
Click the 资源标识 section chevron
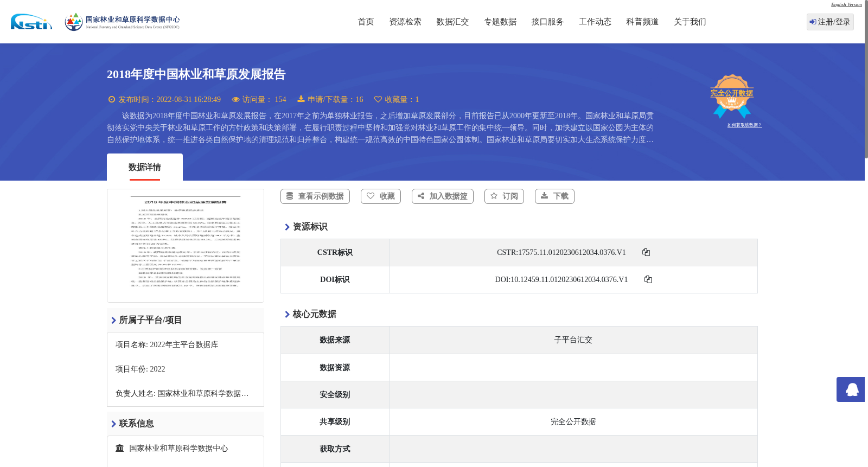pyautogui.click(x=287, y=227)
